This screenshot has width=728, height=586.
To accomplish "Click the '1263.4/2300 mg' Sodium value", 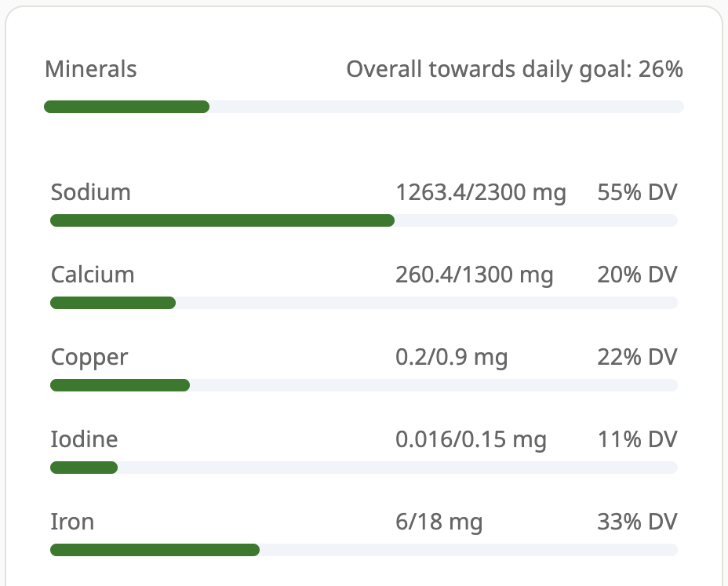I will (x=482, y=192).
